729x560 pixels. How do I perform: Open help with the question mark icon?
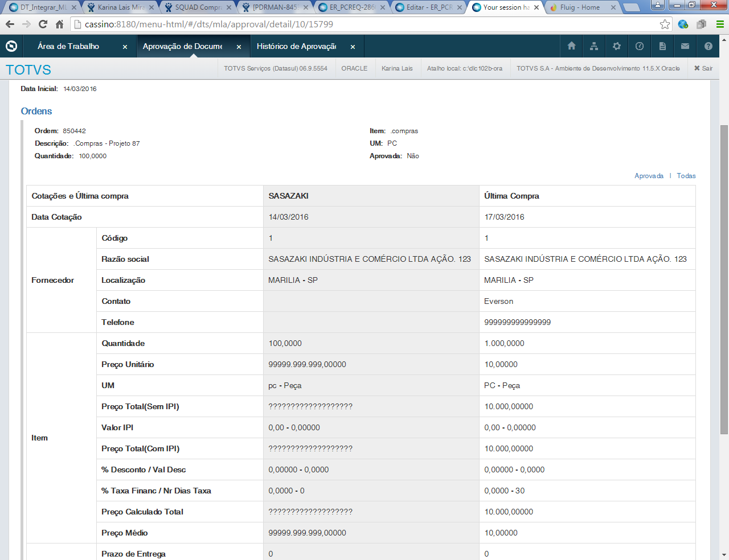click(x=708, y=46)
